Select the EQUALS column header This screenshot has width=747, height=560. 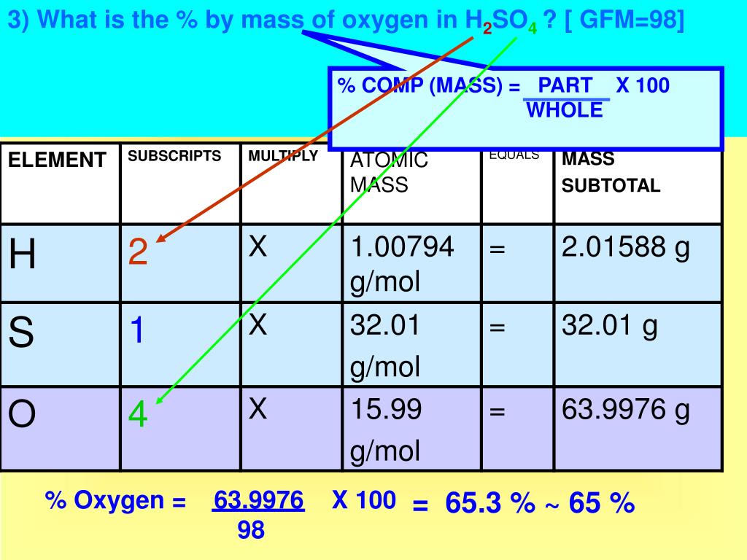pyautogui.click(x=518, y=186)
